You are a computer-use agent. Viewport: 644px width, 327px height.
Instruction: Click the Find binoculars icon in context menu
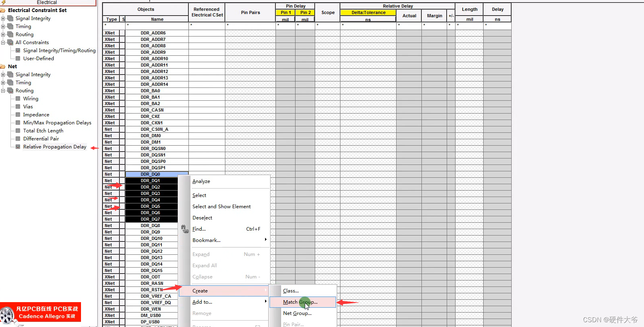tap(184, 229)
